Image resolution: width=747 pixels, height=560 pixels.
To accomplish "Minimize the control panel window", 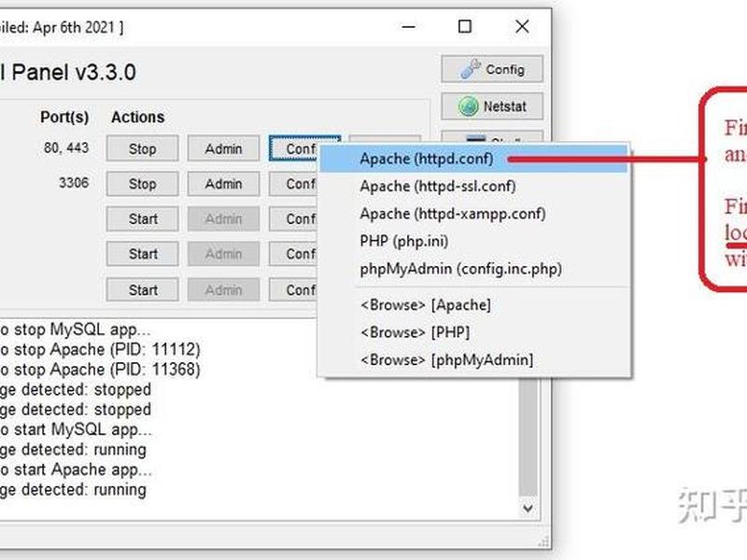I will pos(408,27).
